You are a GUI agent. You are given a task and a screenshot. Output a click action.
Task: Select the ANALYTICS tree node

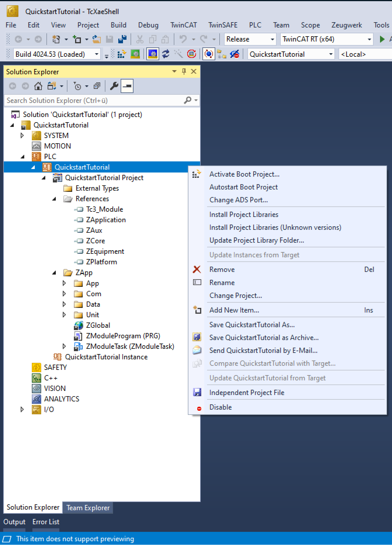point(61,399)
